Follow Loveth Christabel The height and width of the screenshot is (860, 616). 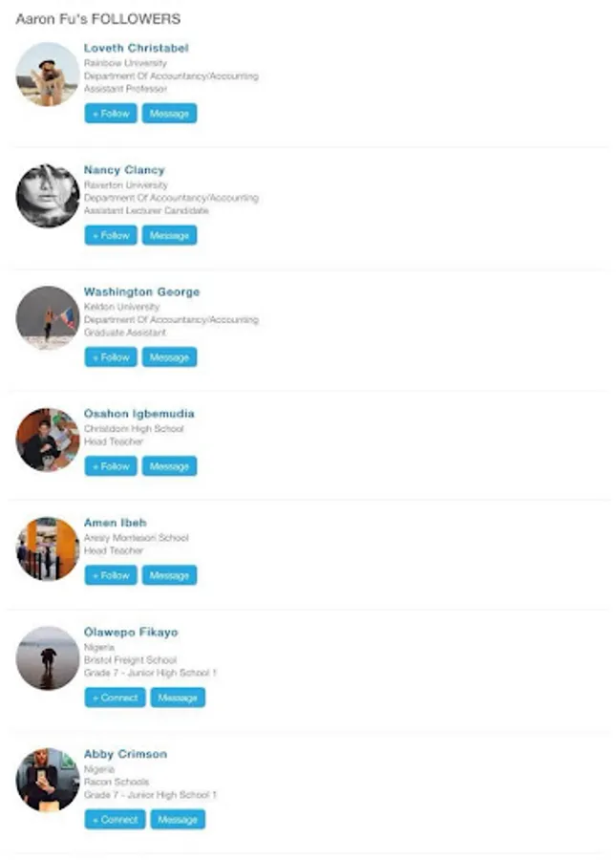111,114
